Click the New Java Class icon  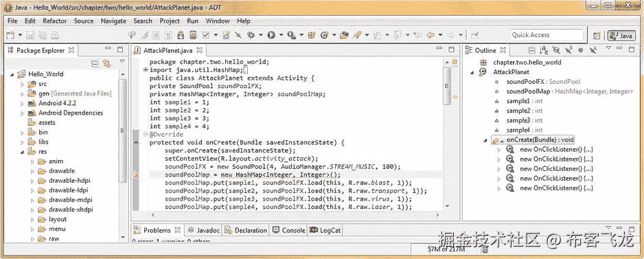pyautogui.click(x=325, y=35)
